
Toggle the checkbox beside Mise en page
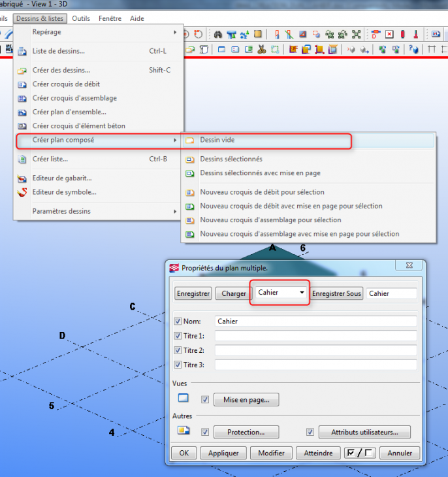[205, 399]
